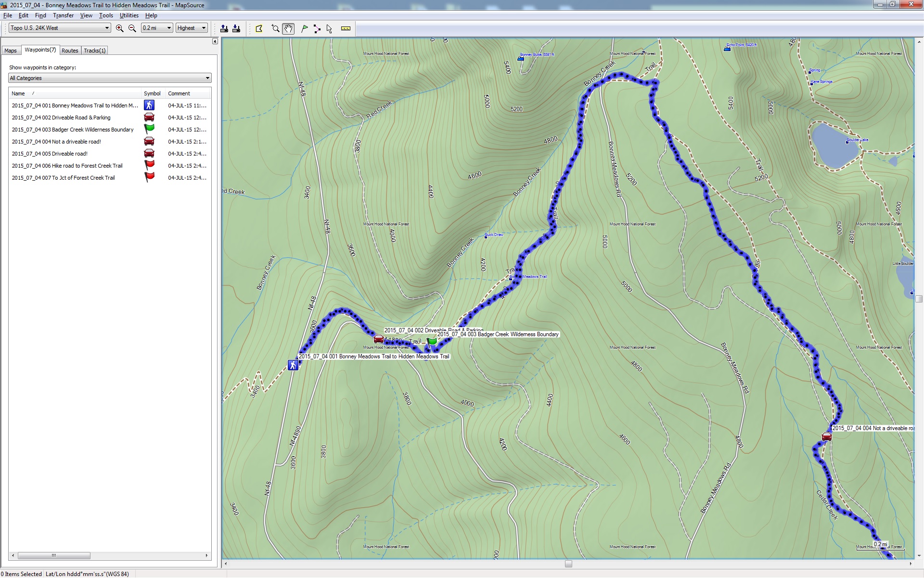Select the Waypoint flag tool
Image resolution: width=924 pixels, height=578 pixels.
tap(304, 28)
